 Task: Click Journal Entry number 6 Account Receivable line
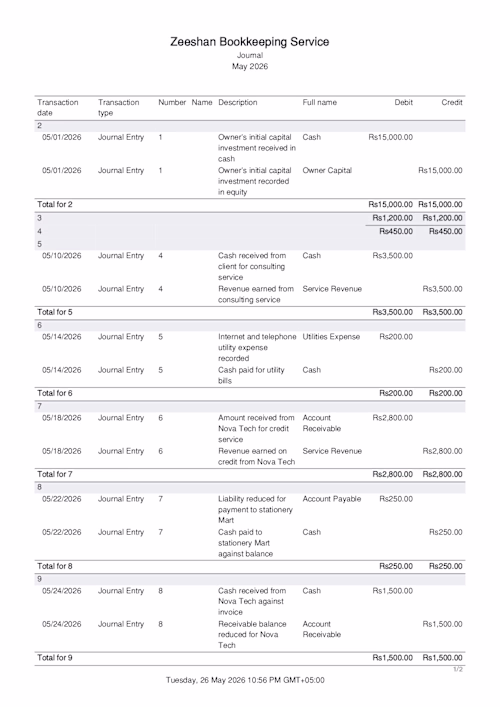click(250, 428)
